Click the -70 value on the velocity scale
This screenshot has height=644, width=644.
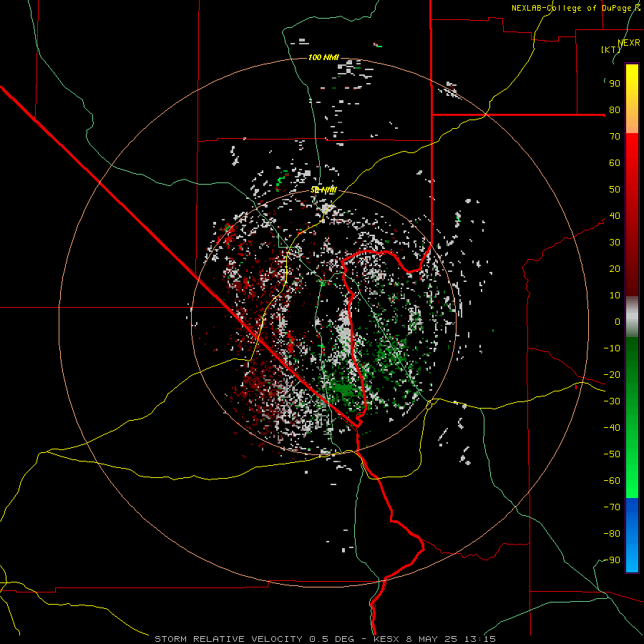click(x=612, y=507)
